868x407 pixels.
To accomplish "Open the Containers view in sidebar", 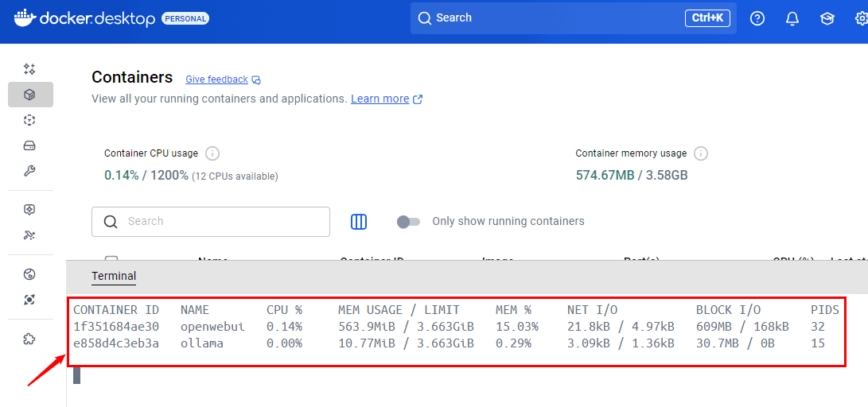I will (x=30, y=95).
